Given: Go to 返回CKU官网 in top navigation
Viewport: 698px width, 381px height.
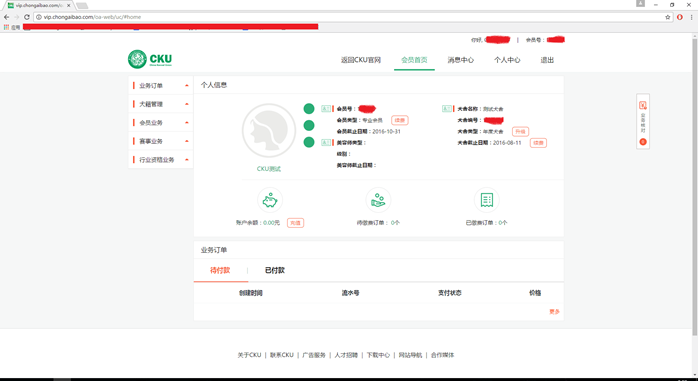Looking at the screenshot, I should point(361,60).
